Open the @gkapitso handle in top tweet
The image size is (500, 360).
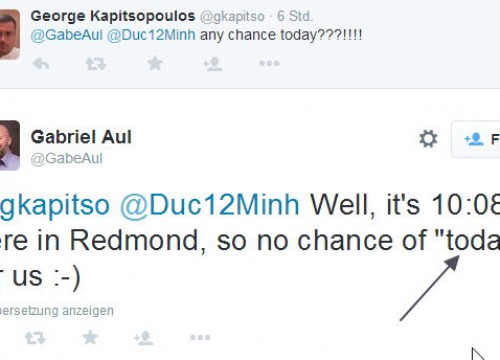[x=232, y=16]
